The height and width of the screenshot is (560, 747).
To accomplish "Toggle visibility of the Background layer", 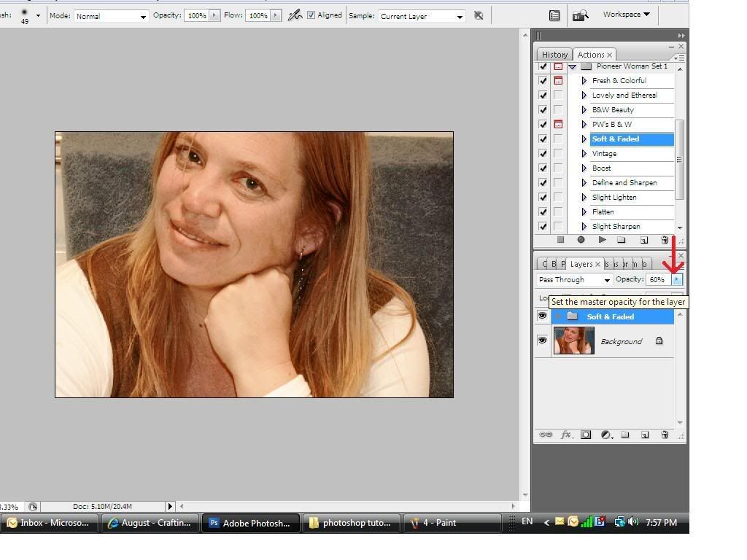I will click(x=542, y=341).
